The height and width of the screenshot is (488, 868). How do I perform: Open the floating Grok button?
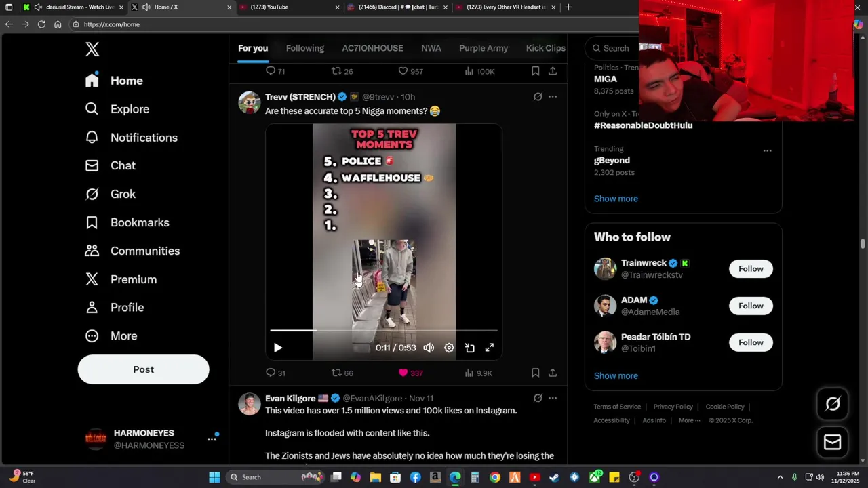point(833,405)
